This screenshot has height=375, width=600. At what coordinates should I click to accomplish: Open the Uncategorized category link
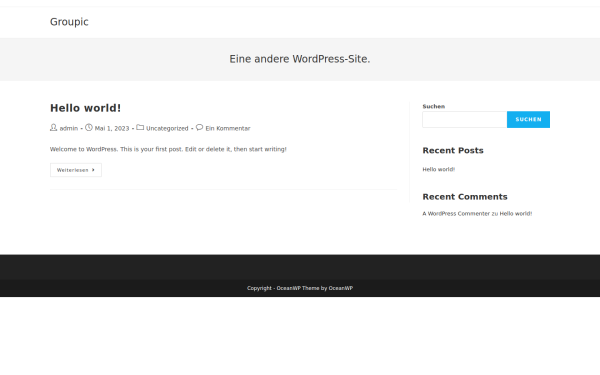click(x=167, y=128)
